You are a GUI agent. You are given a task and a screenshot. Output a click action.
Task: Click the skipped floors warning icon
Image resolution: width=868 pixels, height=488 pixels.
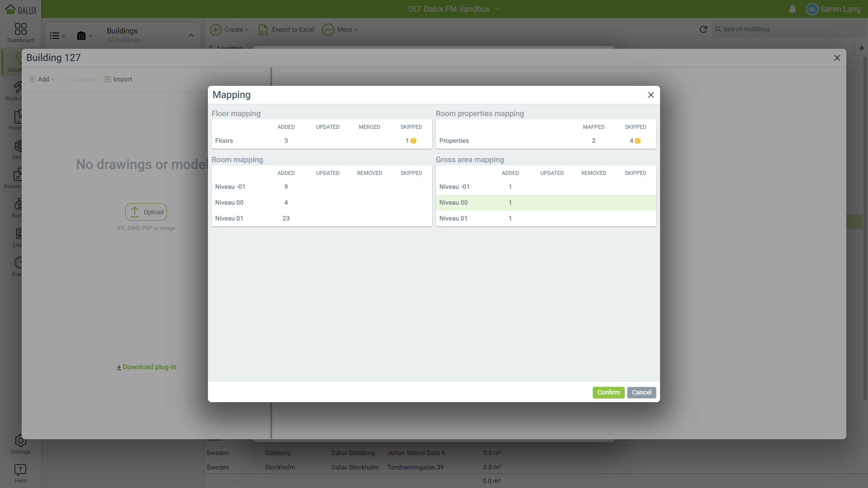pos(413,141)
